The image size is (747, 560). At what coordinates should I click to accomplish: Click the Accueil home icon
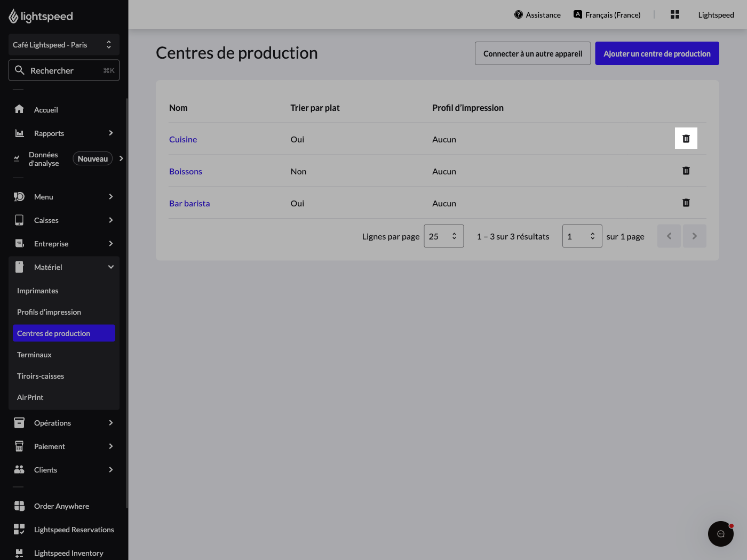(19, 109)
